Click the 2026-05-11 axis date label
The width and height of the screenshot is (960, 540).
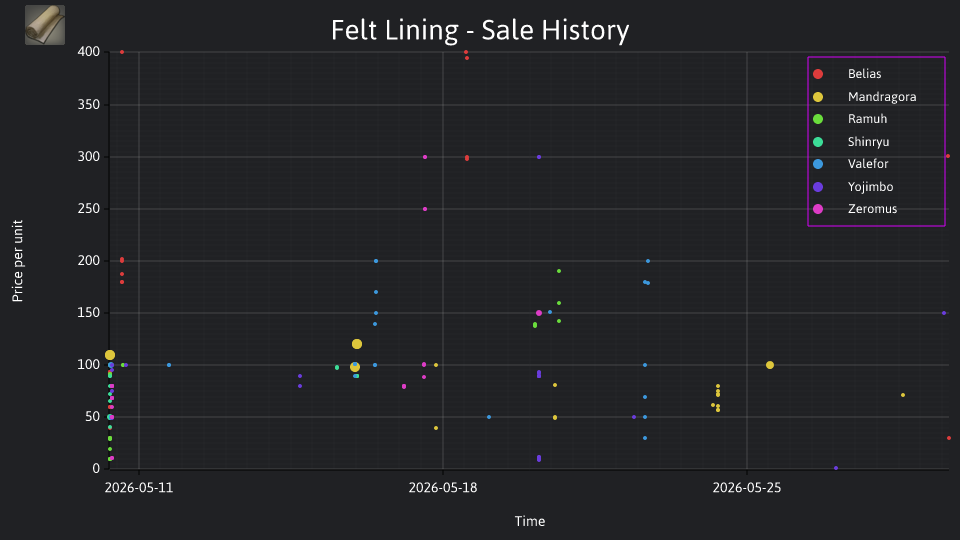pyautogui.click(x=139, y=488)
